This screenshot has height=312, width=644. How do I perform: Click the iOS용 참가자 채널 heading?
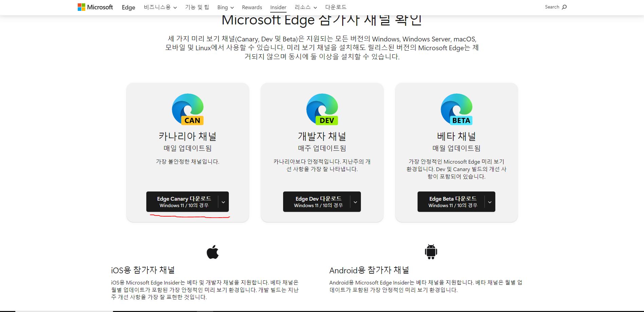click(143, 270)
